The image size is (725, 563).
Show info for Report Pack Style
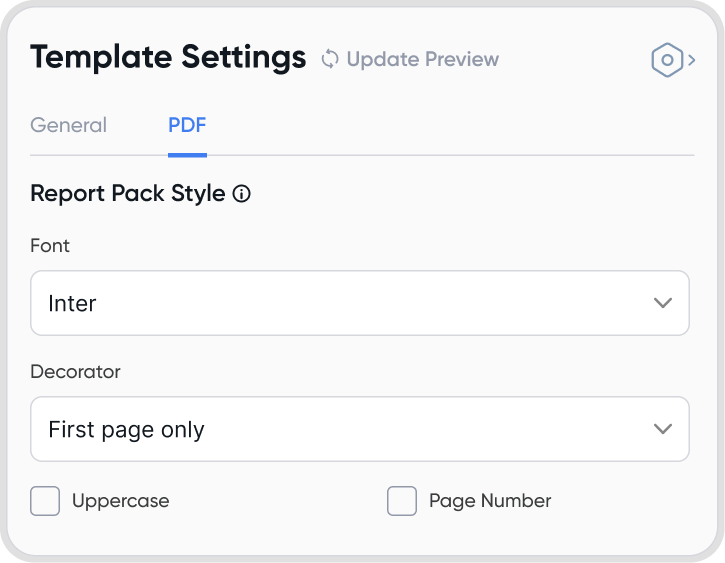[x=241, y=194]
